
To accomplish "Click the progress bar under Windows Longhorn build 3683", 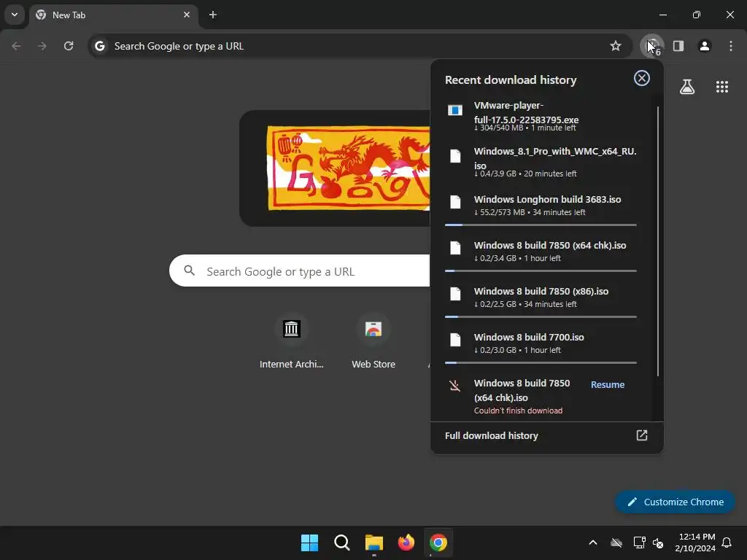I will [541, 225].
